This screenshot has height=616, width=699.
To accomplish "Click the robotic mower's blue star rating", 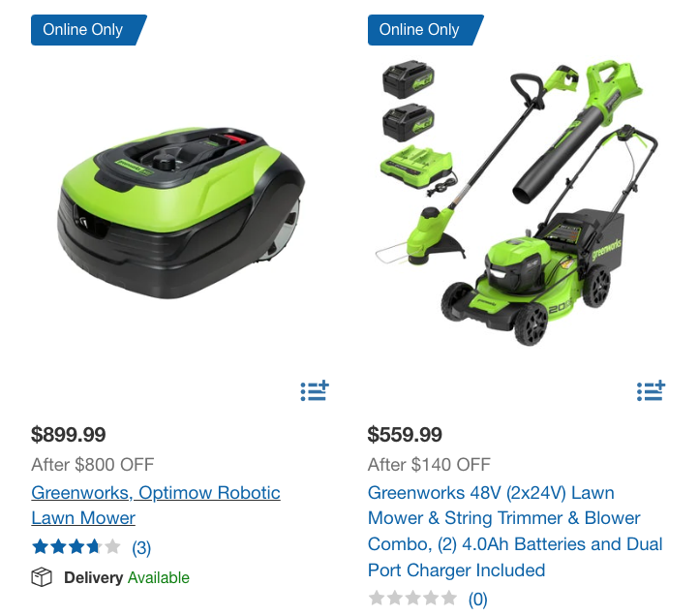I will point(76,546).
